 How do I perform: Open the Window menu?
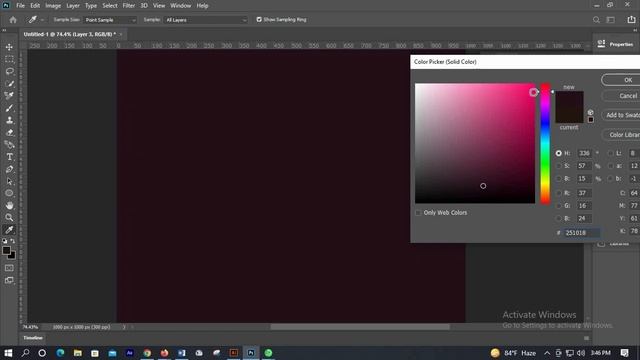click(x=180, y=6)
